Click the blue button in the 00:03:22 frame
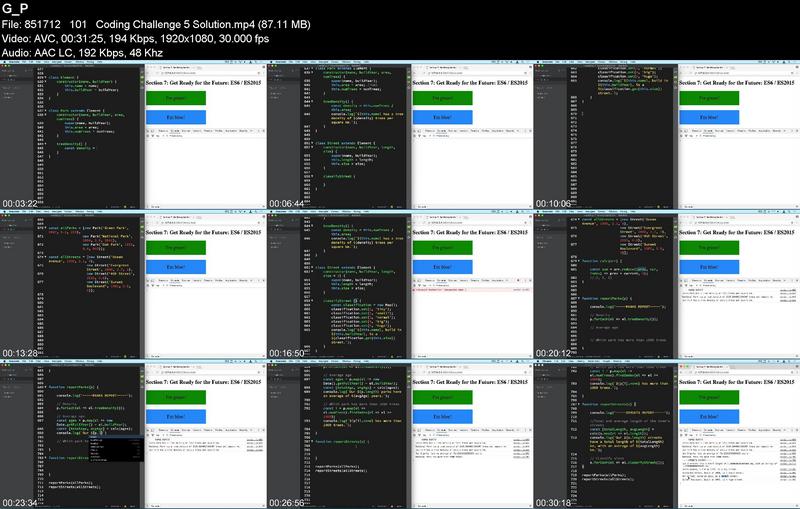Viewport: 800px width, 509px height. [x=176, y=117]
